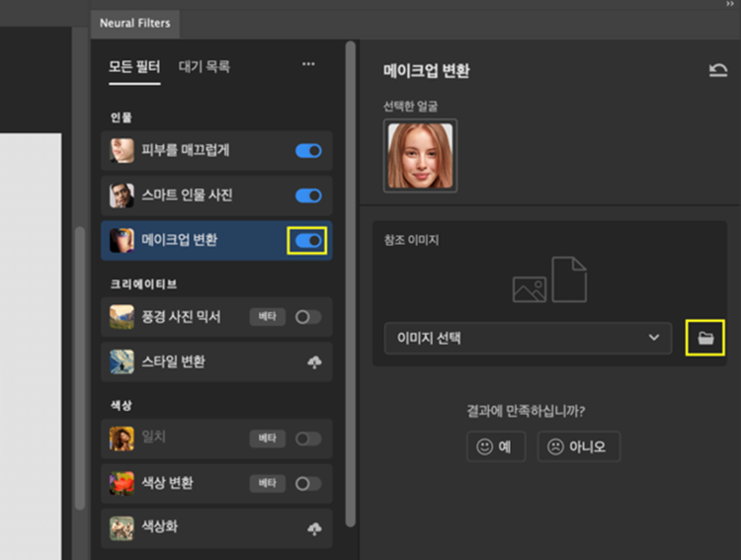This screenshot has height=560, width=741.
Task: Click the 피부를 매끄럽게 filter thumbnail icon
Action: [x=122, y=151]
